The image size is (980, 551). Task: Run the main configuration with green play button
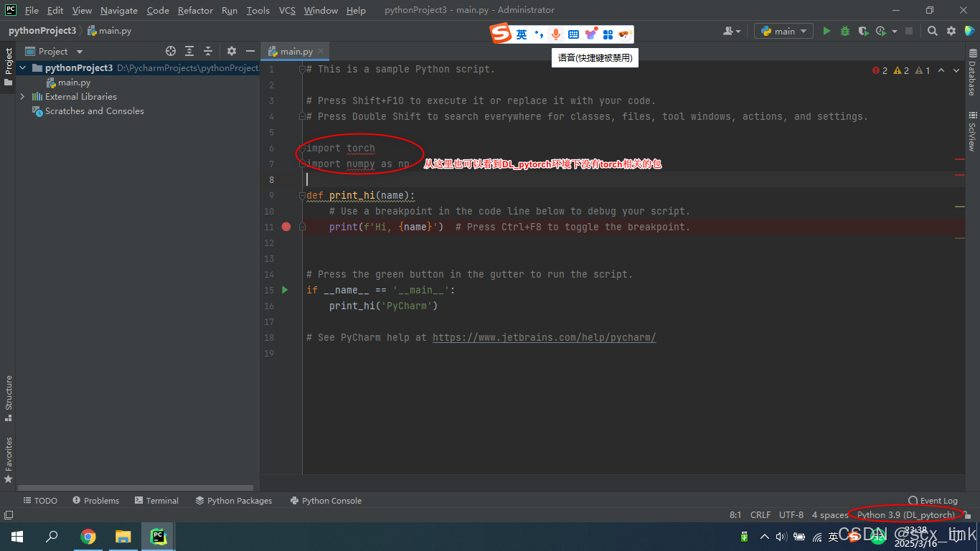(826, 31)
